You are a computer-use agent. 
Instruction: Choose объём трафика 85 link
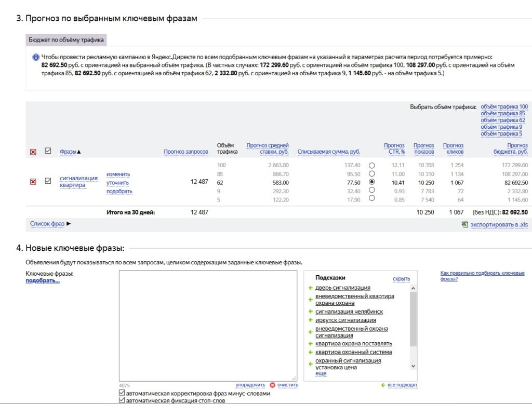coord(502,113)
